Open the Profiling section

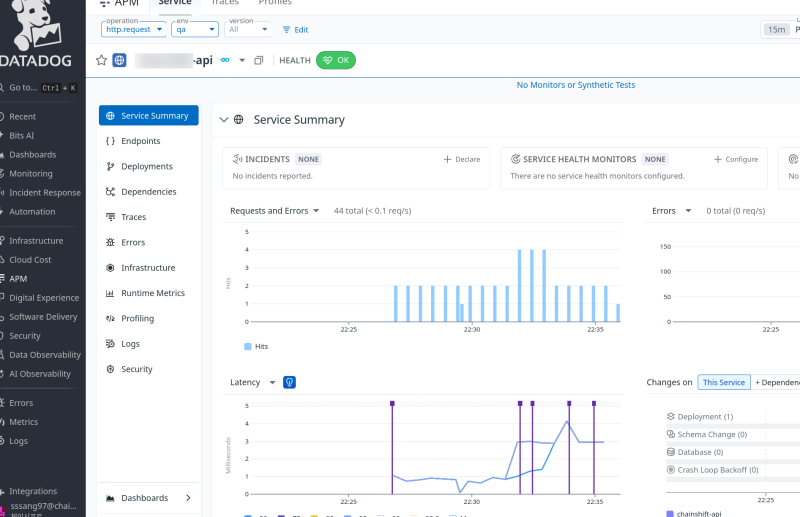[137, 318]
